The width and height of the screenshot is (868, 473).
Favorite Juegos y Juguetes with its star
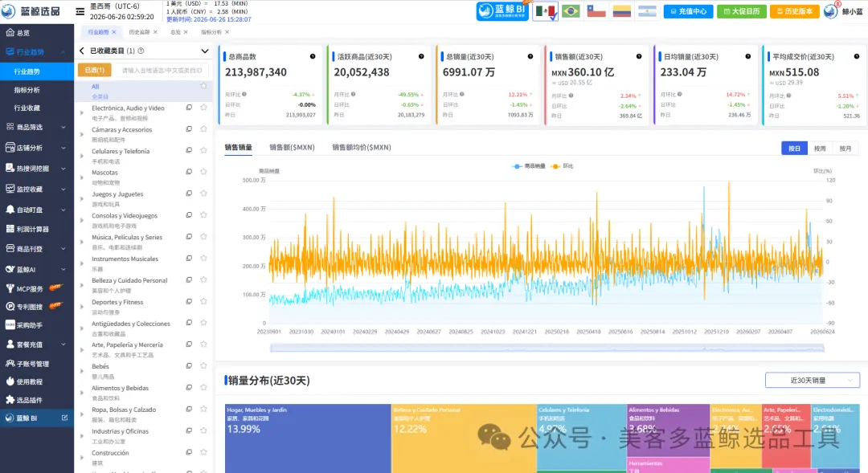203,194
